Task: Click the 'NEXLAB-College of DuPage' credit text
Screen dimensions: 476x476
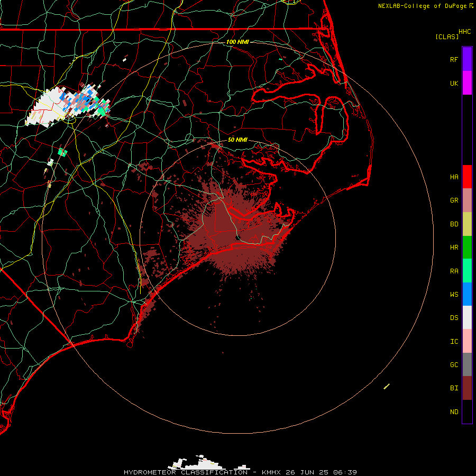Action: coord(422,6)
